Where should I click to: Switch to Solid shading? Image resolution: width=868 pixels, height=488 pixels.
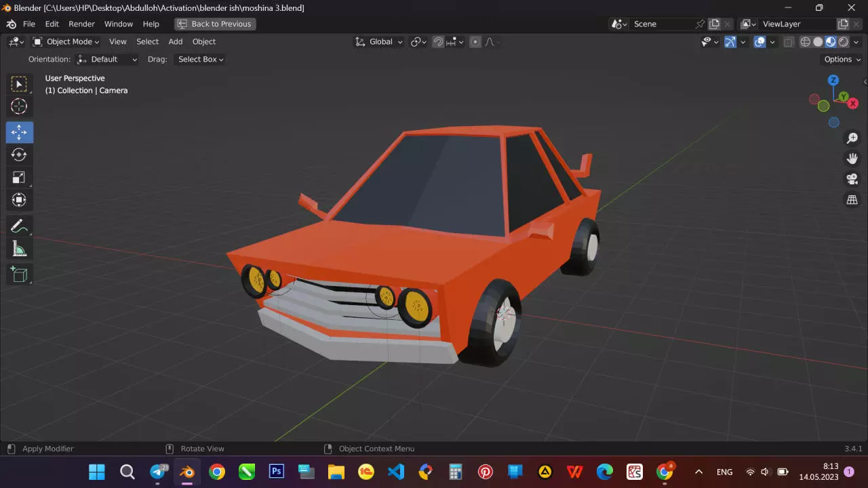(x=818, y=41)
